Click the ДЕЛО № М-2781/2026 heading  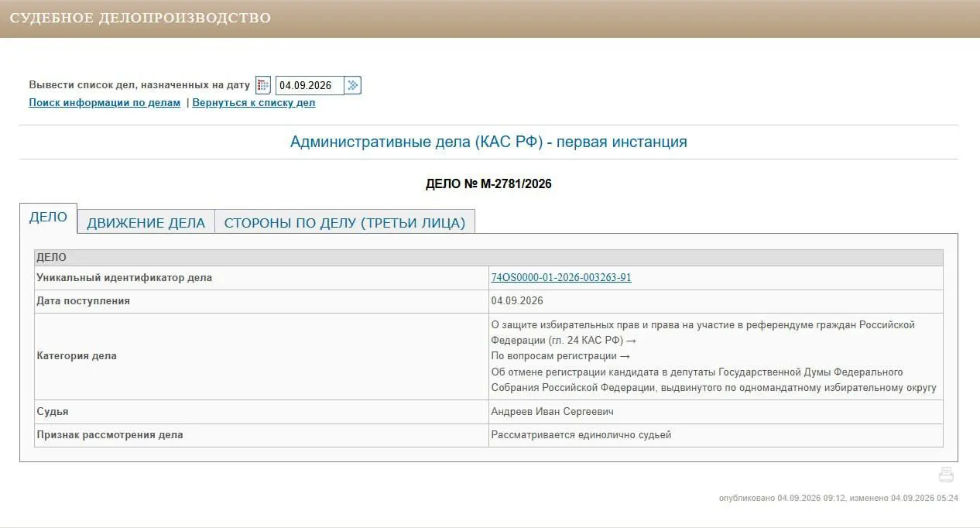click(x=488, y=184)
